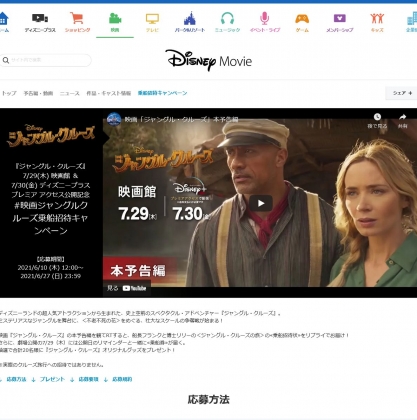
Task: Open ニュース tab
Action: click(70, 93)
